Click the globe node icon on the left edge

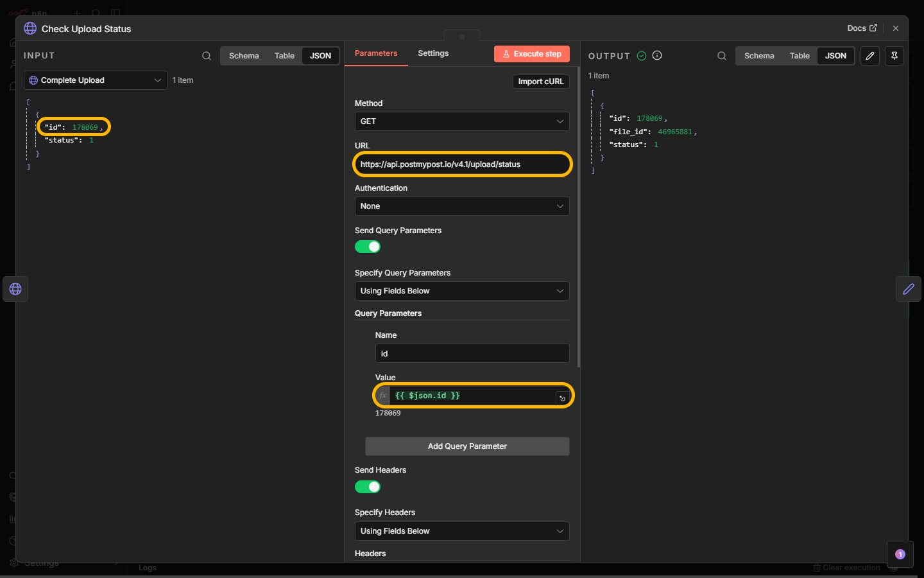15,289
